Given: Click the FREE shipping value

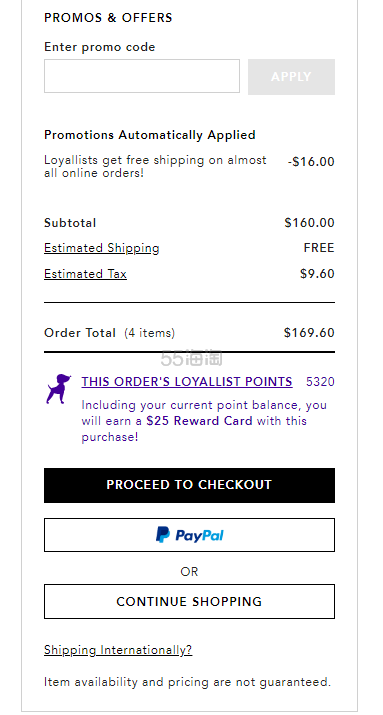Looking at the screenshot, I should click(x=319, y=248).
